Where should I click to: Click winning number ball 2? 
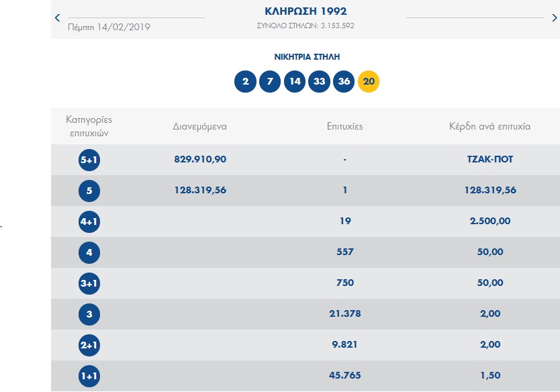245,82
